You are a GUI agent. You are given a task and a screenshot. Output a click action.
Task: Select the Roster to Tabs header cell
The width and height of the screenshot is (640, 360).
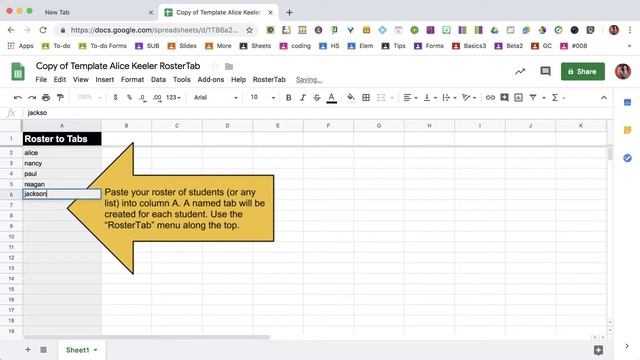62,139
